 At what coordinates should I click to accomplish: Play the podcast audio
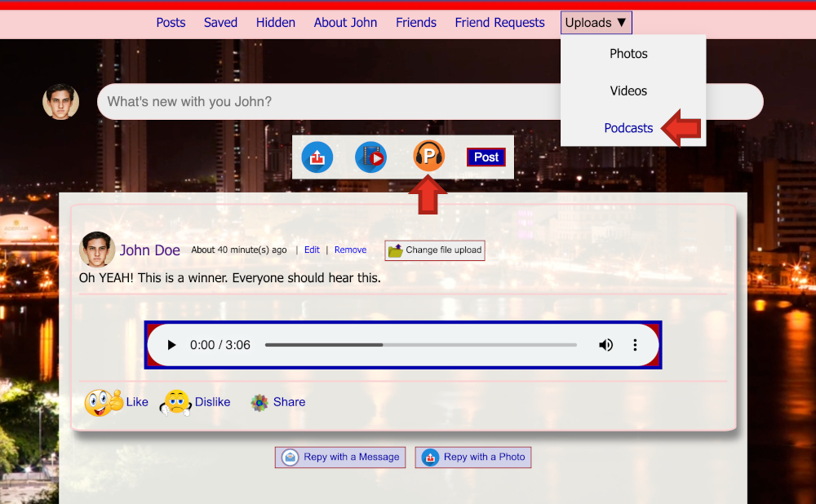click(171, 344)
